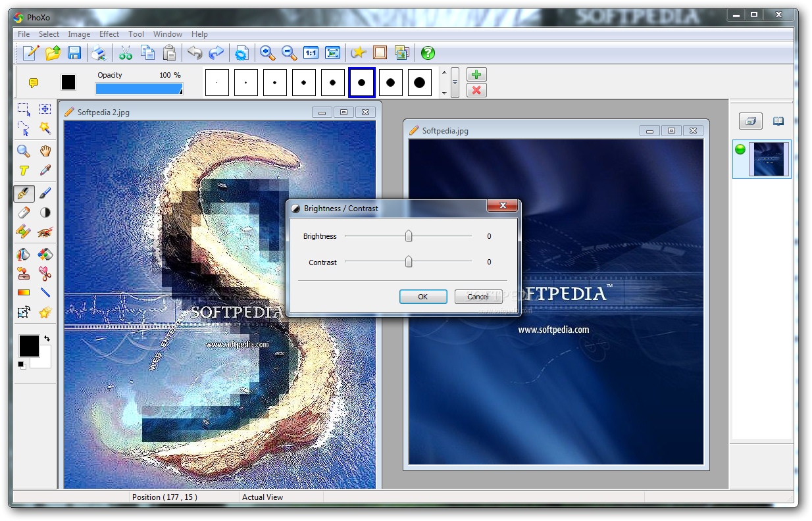Choose the largest brush size preset
Screen dimensions: 812x521
[420, 83]
